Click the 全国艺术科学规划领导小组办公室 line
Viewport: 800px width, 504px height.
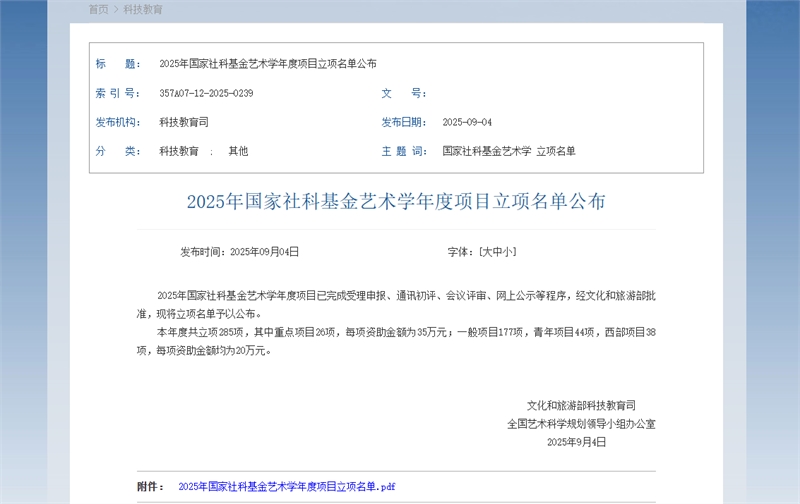pos(581,424)
